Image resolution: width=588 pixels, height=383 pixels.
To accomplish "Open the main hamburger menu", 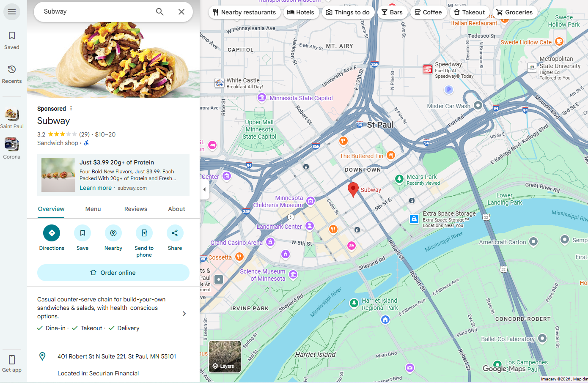I will pyautogui.click(x=11, y=11).
